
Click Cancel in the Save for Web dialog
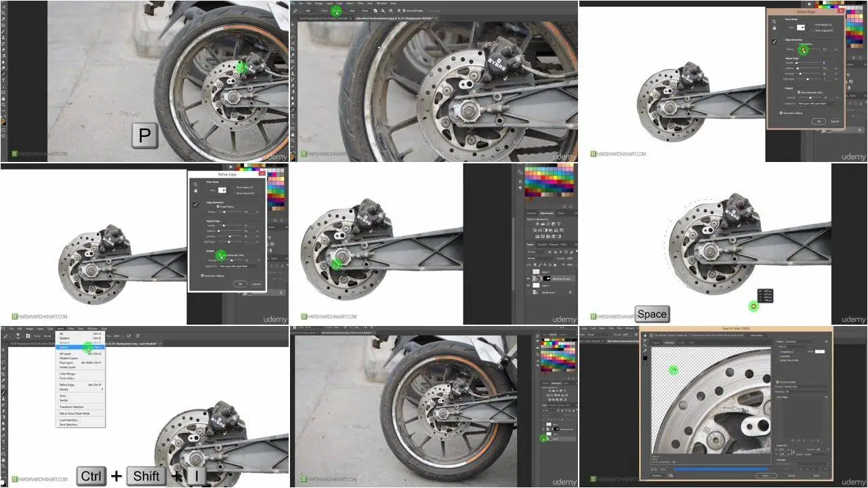[x=791, y=476]
